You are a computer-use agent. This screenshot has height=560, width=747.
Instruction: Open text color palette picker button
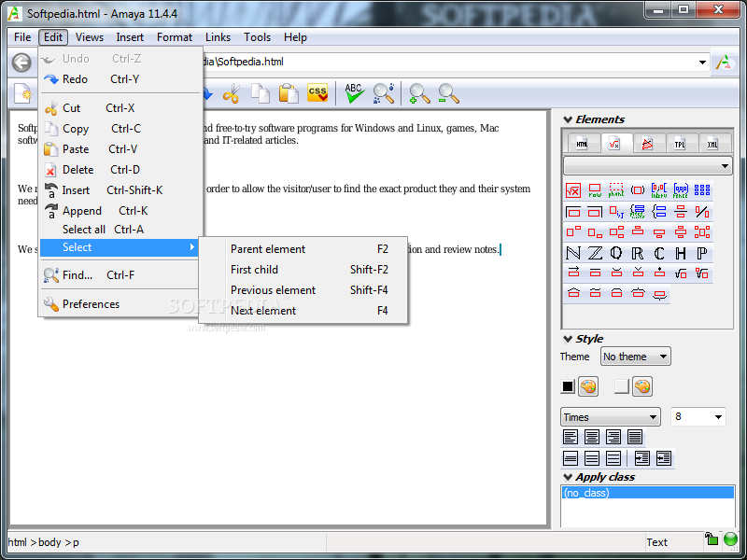(x=588, y=386)
